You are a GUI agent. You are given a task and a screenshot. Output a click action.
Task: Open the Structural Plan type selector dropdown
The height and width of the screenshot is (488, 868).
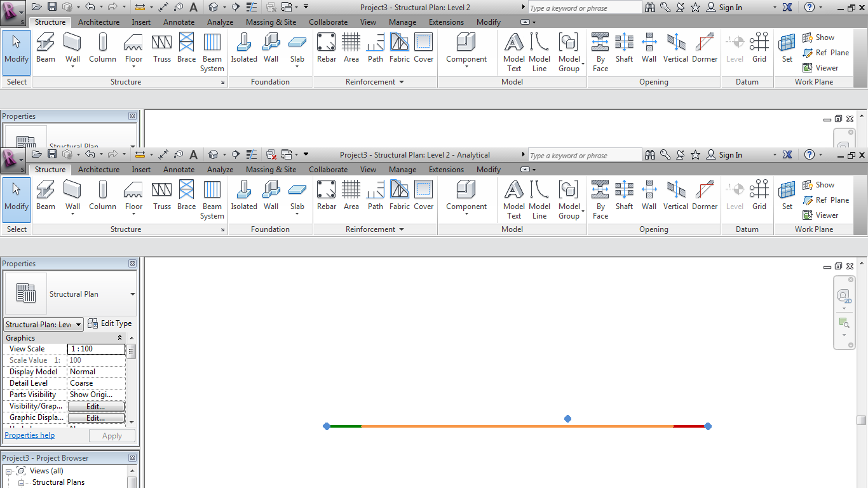tap(133, 294)
